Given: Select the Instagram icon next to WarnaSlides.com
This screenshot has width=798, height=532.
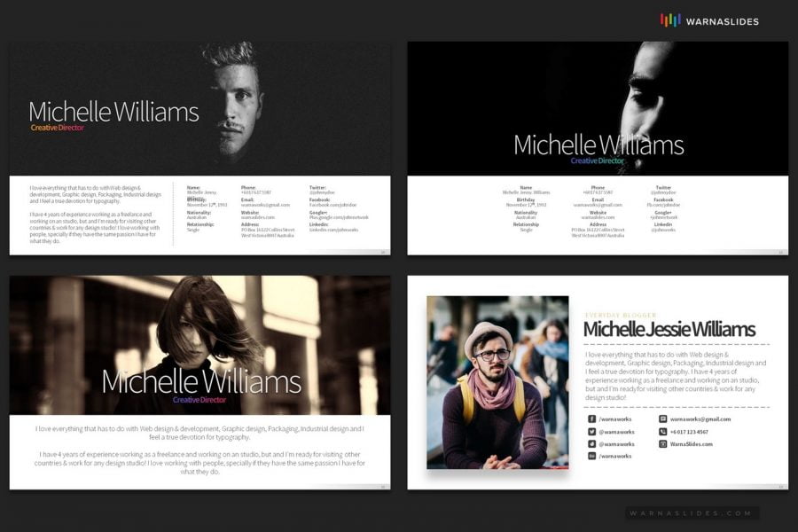Looking at the screenshot, I should click(662, 444).
